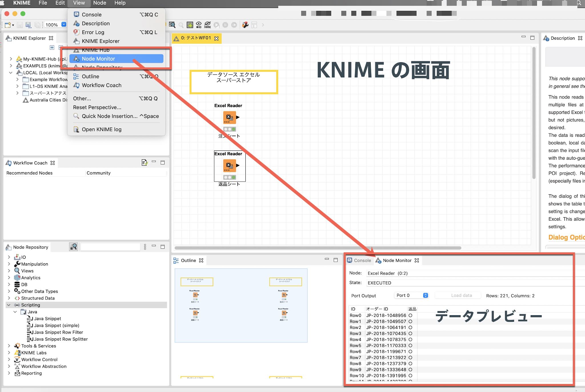Image resolution: width=585 pixels, height=392 pixels.
Task: Open the 100% zoom dropdown
Action: (64, 25)
